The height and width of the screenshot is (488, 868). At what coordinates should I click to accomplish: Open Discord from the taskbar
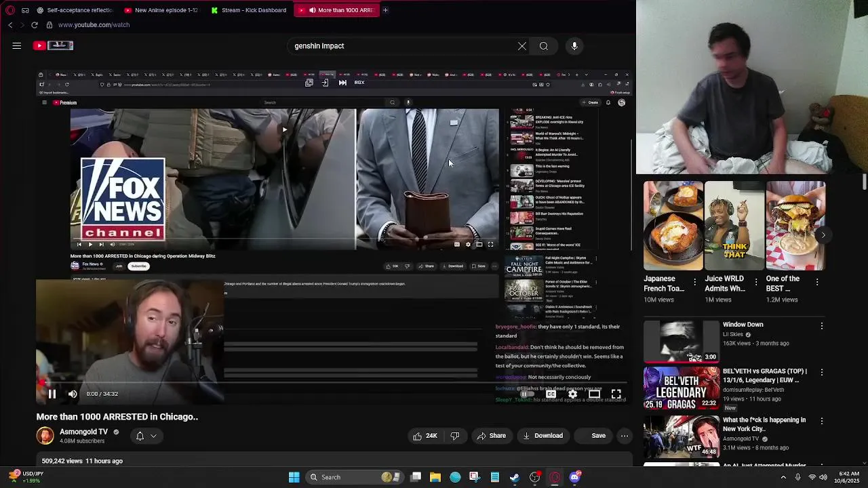pyautogui.click(x=574, y=477)
